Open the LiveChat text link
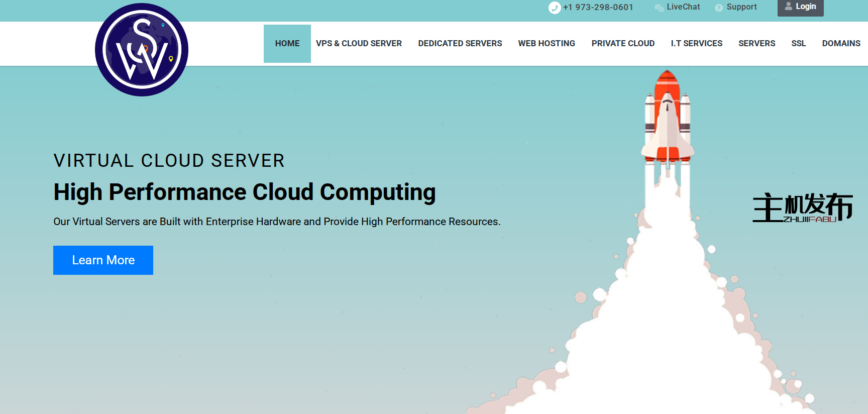This screenshot has width=868, height=414. point(683,7)
